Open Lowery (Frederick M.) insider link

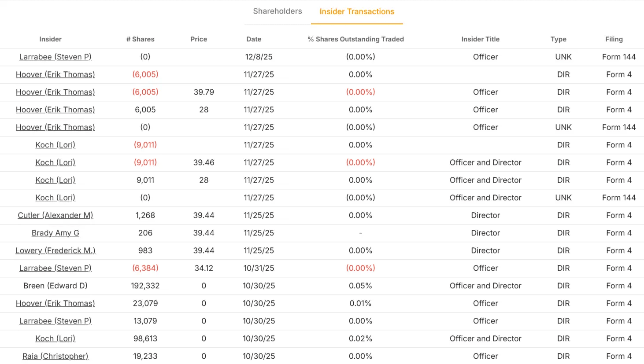(56, 250)
